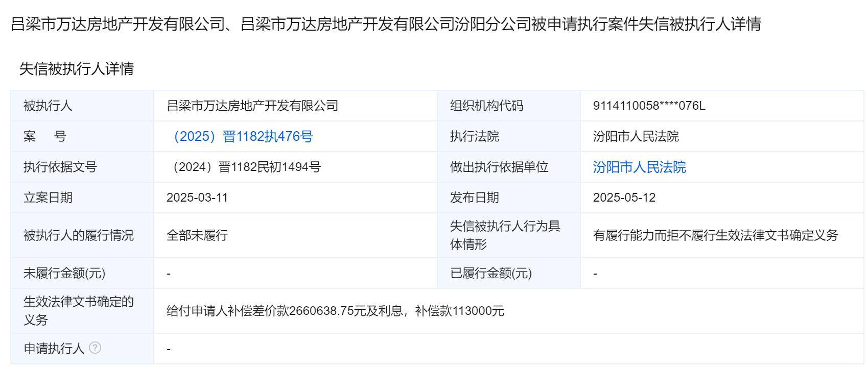The image size is (868, 368).
Task: Open case link (2025)晋1182执476号
Action: pyautogui.click(x=243, y=136)
